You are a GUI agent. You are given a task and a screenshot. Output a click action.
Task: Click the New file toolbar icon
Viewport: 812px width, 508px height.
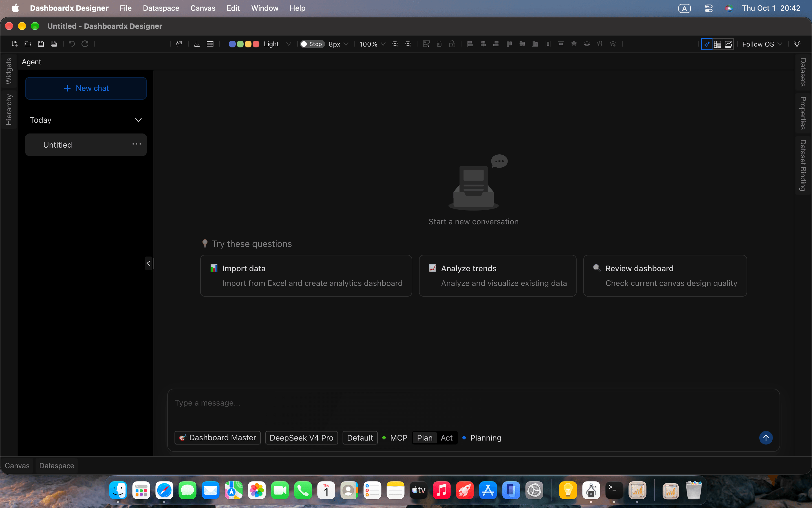(14, 44)
